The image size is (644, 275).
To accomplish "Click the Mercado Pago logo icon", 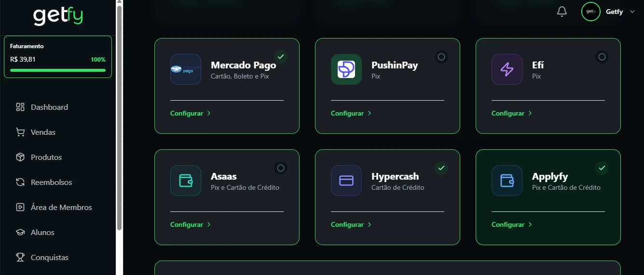I will [x=186, y=69].
